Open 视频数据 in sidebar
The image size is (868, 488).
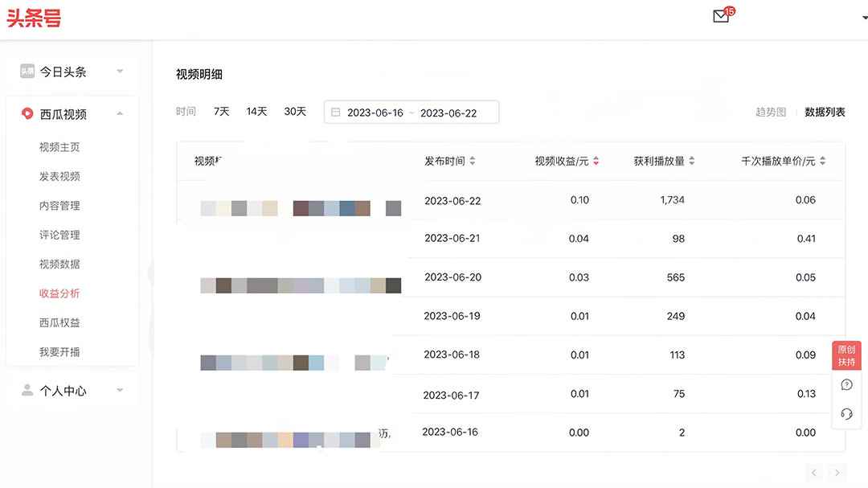(x=59, y=264)
